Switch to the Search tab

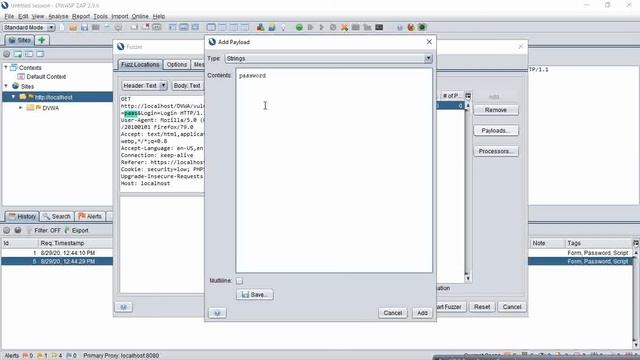click(57, 216)
